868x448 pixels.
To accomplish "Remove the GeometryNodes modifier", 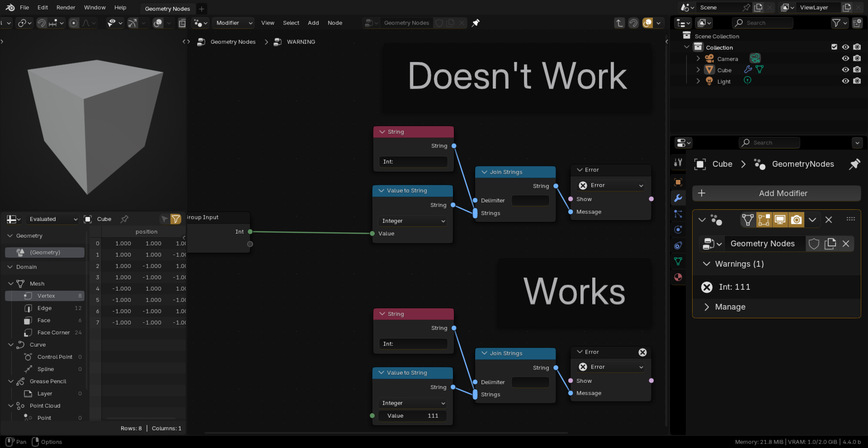I will (829, 220).
